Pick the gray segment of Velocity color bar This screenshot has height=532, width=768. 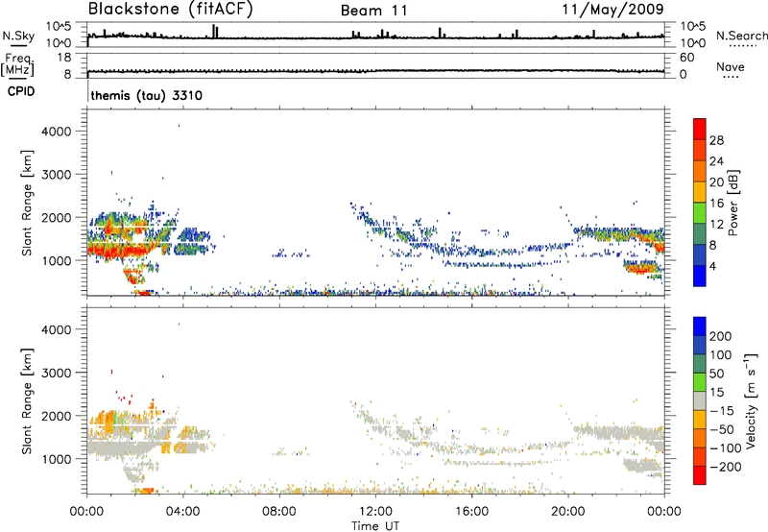click(700, 400)
